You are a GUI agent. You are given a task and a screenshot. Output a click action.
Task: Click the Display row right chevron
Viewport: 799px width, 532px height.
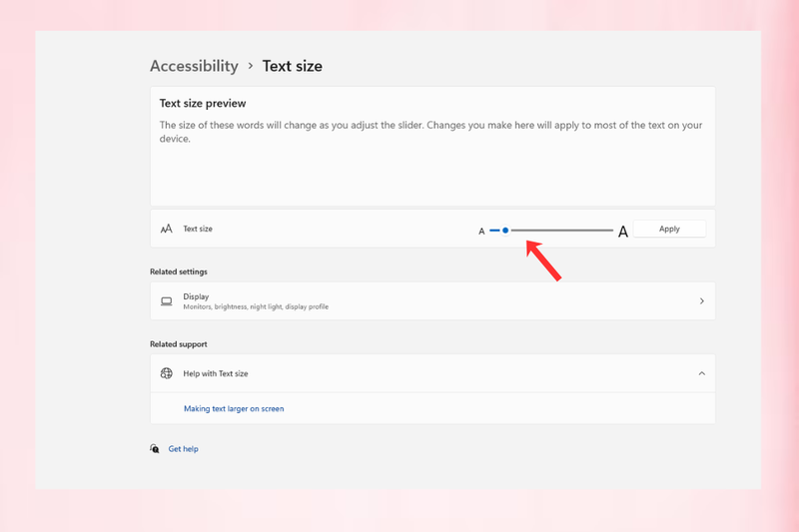702,300
